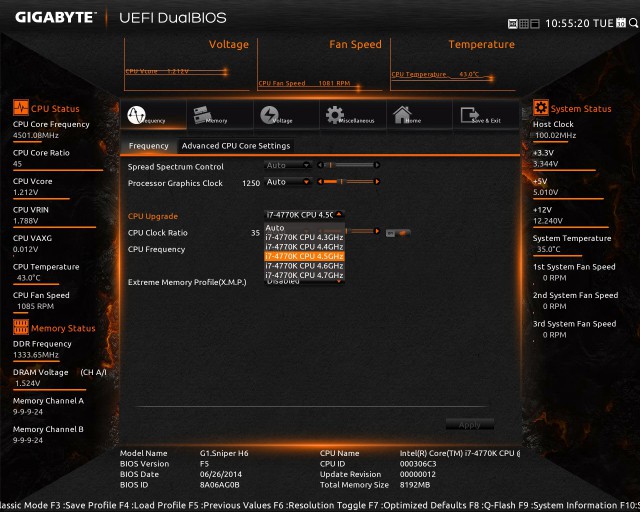Switch to the Frequency sub-tab
640x512 pixels.
click(x=149, y=146)
